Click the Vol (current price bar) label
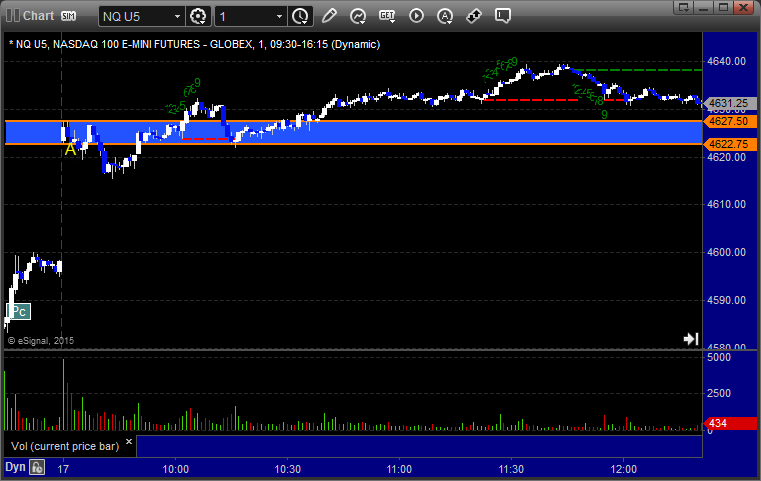Screen dimensions: 761x481 click(65, 446)
